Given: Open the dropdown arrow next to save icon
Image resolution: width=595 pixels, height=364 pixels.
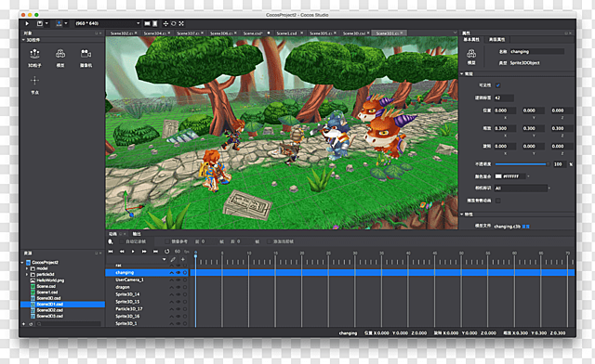Looking at the screenshot, I should (x=46, y=23).
